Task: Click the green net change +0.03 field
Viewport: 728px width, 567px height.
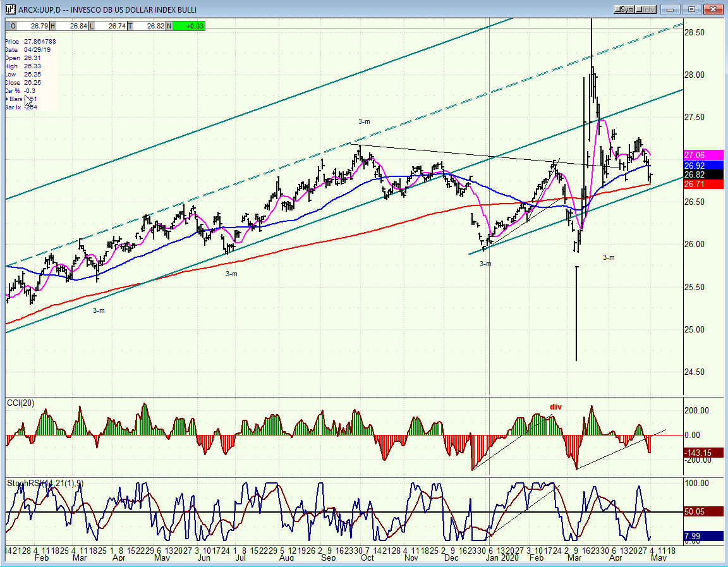Action: (188, 26)
